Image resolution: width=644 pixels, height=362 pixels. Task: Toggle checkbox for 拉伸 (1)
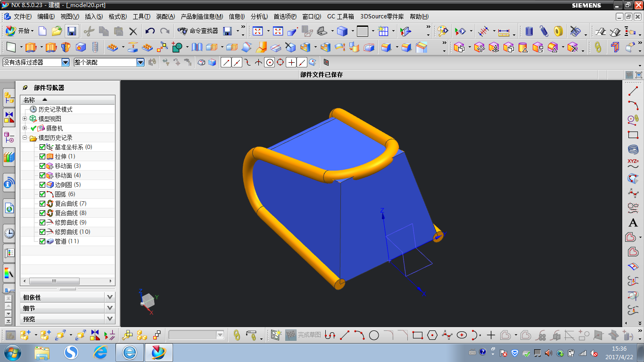42,156
